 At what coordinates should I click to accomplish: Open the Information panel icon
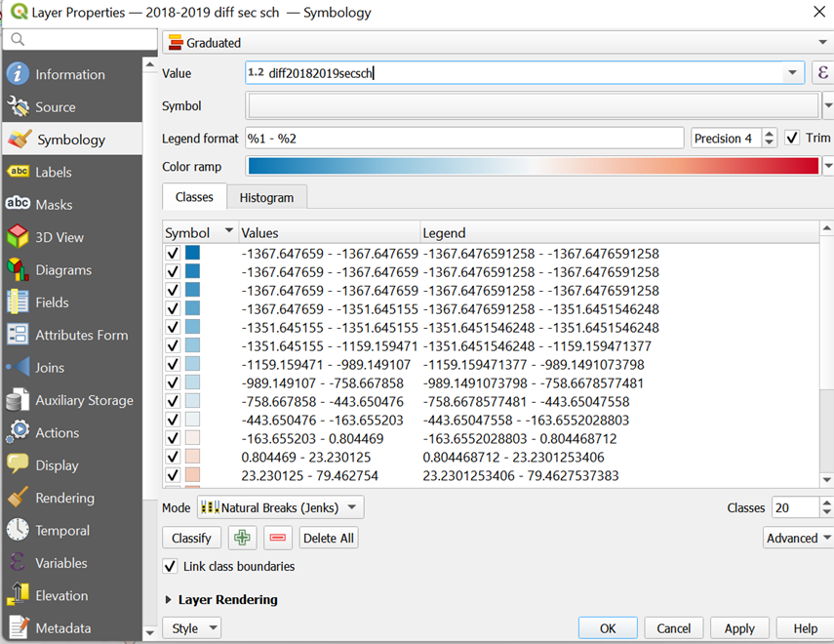pos(18,74)
